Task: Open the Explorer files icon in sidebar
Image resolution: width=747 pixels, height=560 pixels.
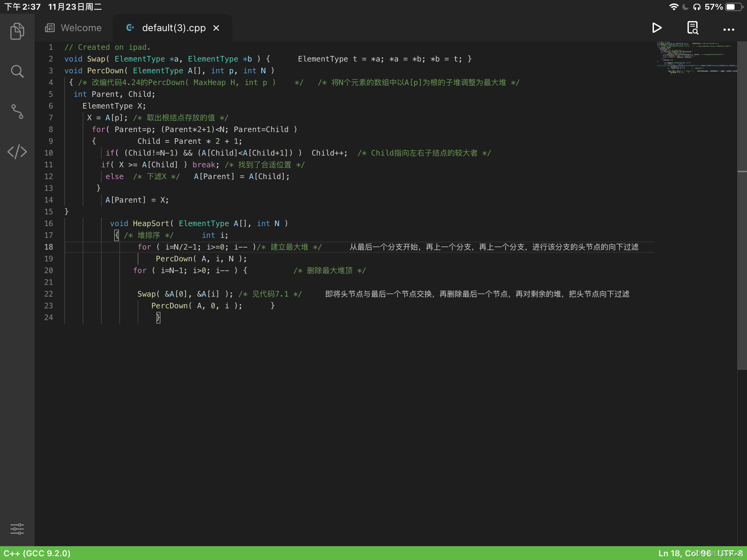Action: (x=17, y=31)
